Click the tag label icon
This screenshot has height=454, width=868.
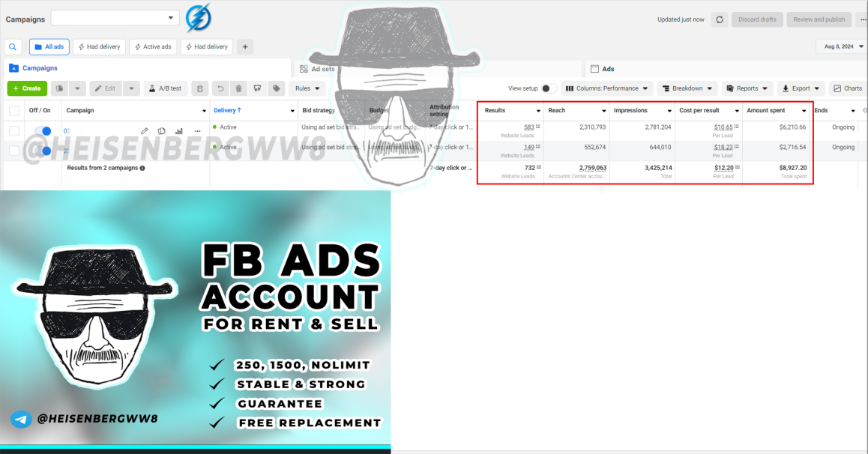tap(277, 88)
